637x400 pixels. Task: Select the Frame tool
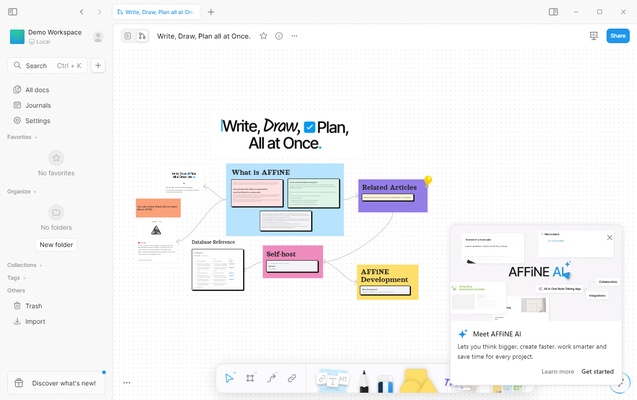click(x=250, y=379)
